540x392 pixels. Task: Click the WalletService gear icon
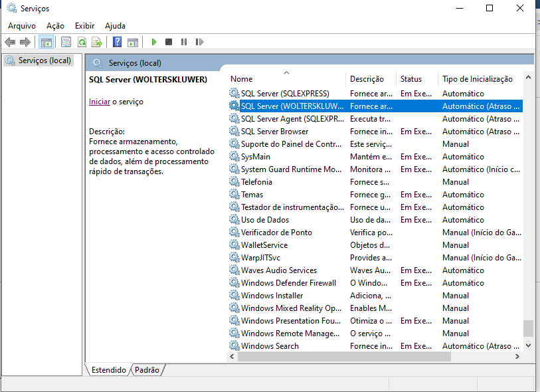pos(234,245)
